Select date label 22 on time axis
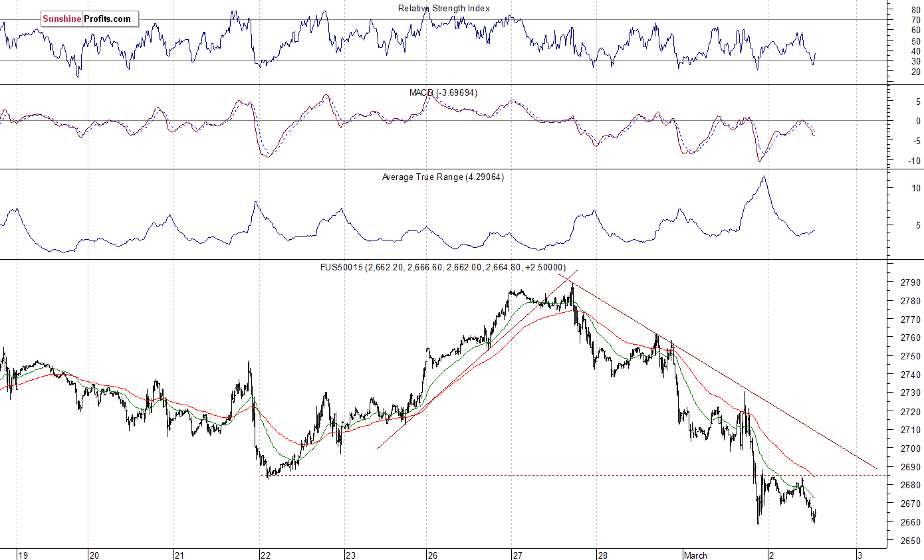The height and width of the screenshot is (560, 924). click(265, 555)
